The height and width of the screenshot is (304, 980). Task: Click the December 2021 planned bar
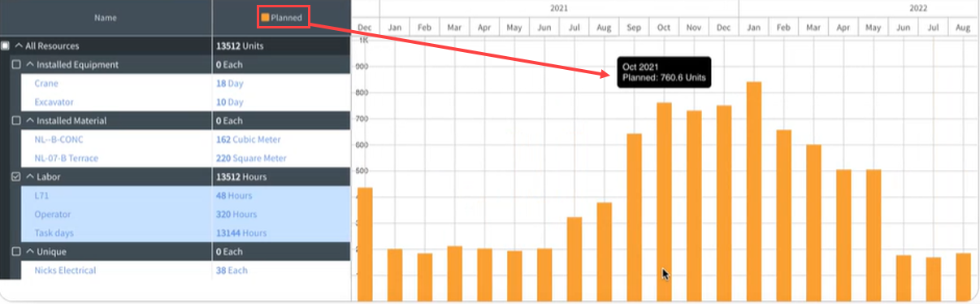(x=724, y=203)
